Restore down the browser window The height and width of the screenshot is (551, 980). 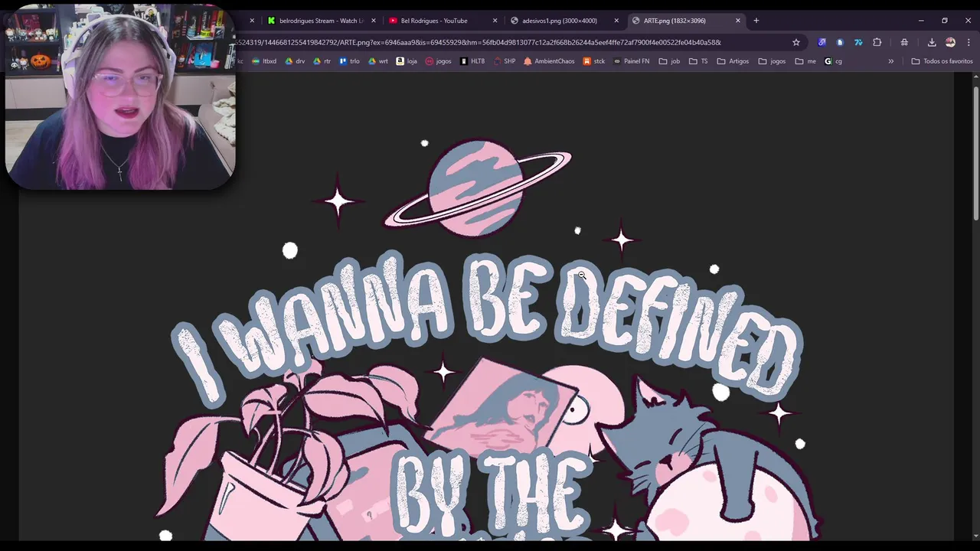click(945, 21)
